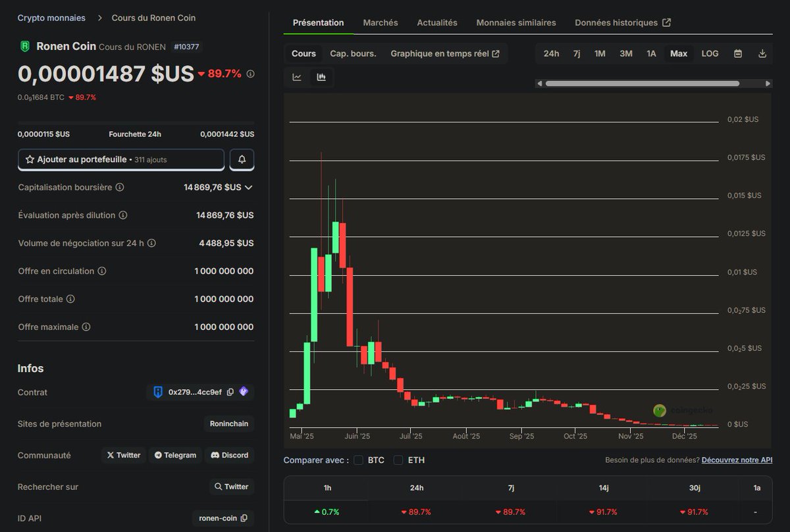The image size is (790, 532).
Task: Open Graphique en temps réel link
Action: (x=445, y=53)
